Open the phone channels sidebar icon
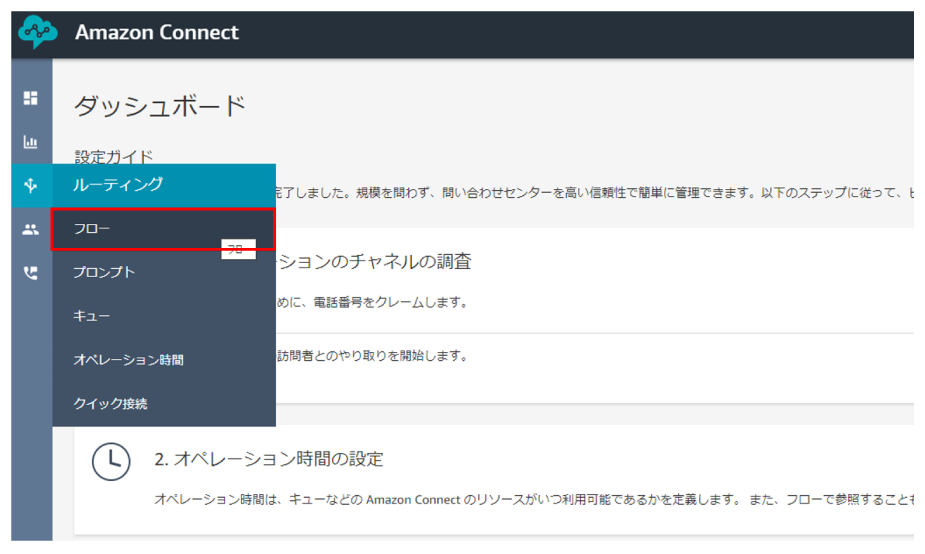Viewport: 925px width, 554px height. pyautogui.click(x=31, y=273)
